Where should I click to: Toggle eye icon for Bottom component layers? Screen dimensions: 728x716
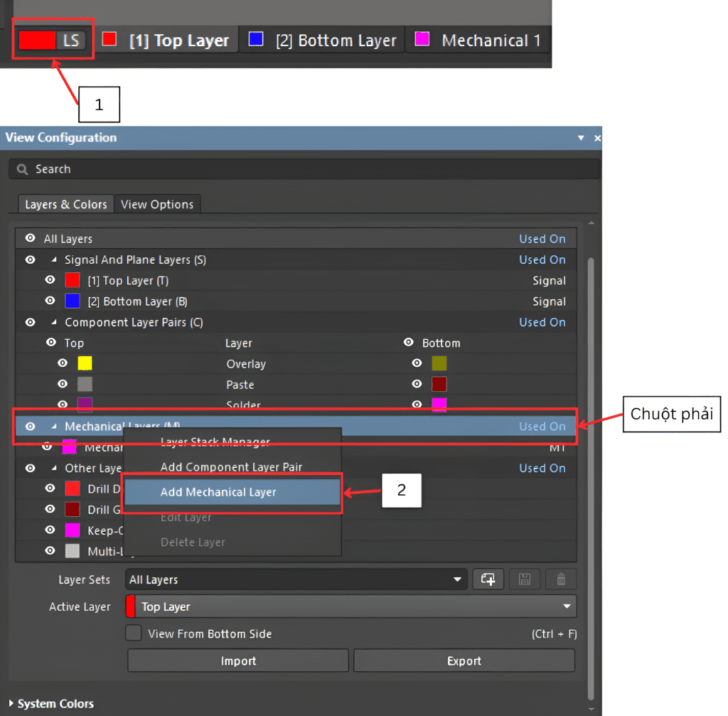click(x=409, y=343)
